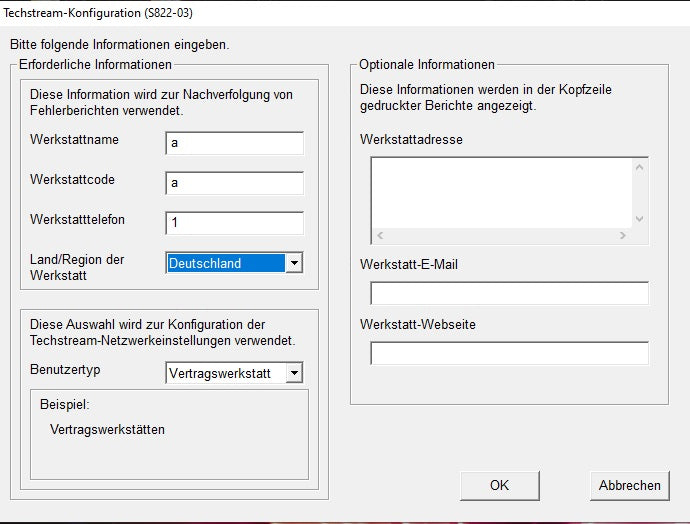Viewport: 690px width, 524px height.
Task: Click the address box scroll down arrow
Action: pyautogui.click(x=639, y=219)
